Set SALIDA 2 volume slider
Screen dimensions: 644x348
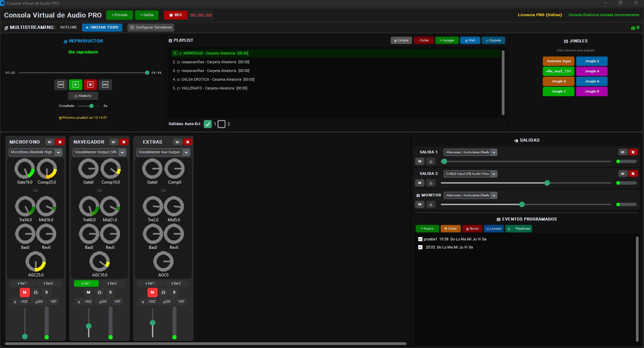(x=526, y=183)
